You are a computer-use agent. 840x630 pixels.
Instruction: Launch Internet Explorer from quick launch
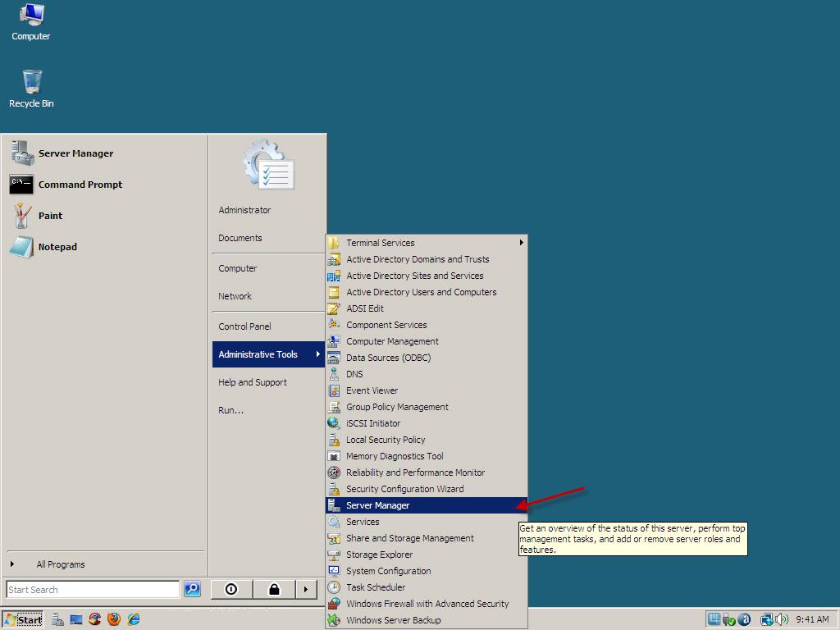pos(134,619)
